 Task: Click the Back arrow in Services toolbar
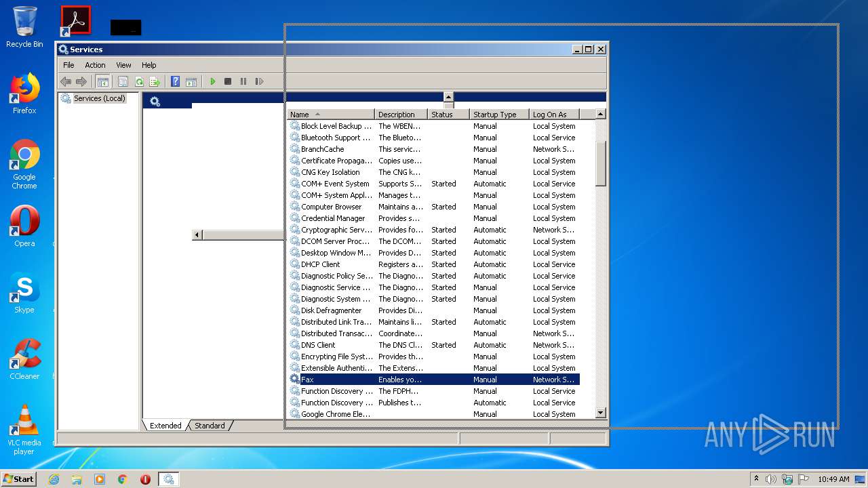click(x=66, y=81)
